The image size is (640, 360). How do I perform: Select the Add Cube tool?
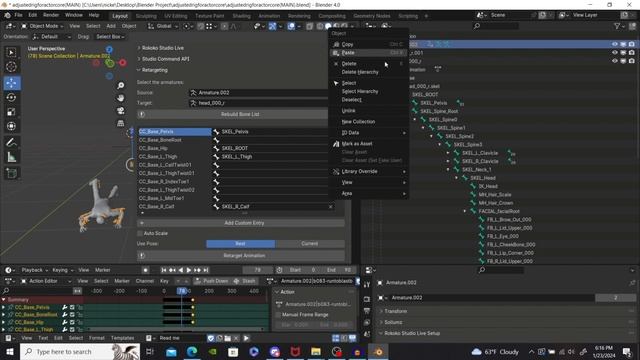pyautogui.click(x=11, y=173)
